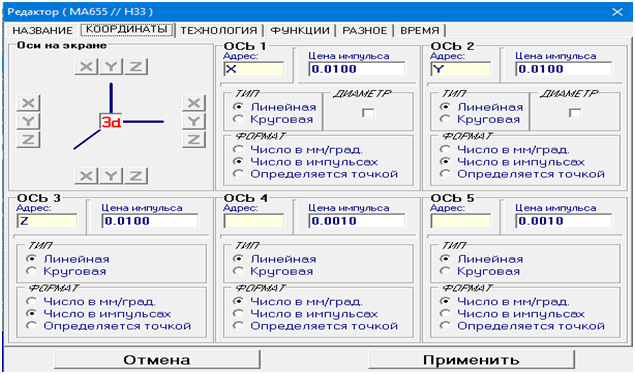Click the Z button above the 3d axes diagram
The width and height of the screenshot is (635, 374).
click(x=136, y=66)
